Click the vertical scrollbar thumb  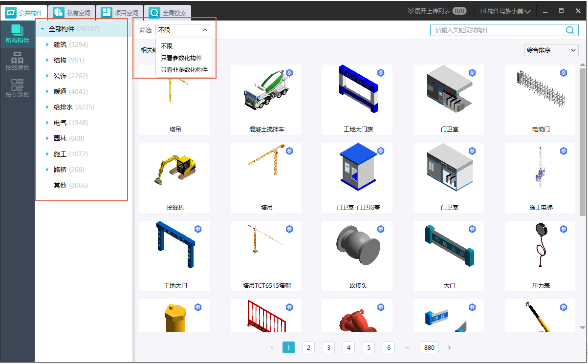(x=582, y=142)
